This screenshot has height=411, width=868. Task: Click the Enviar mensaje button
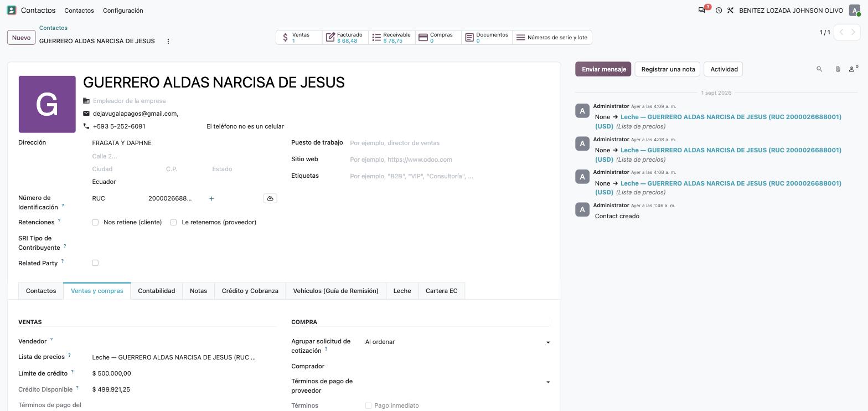tap(603, 69)
